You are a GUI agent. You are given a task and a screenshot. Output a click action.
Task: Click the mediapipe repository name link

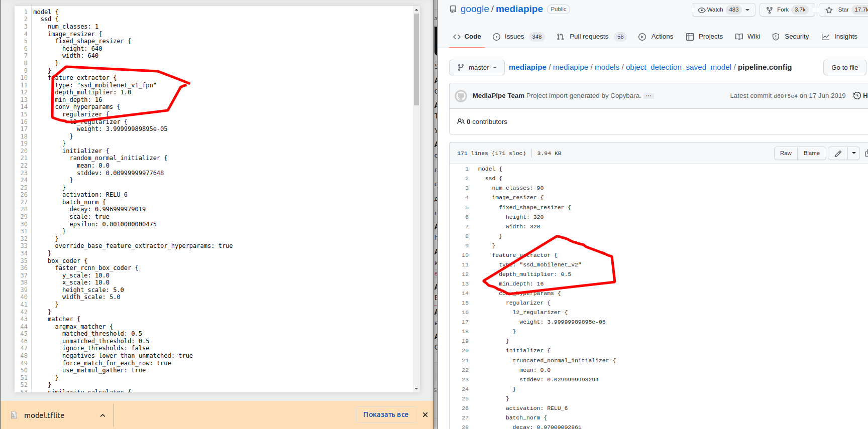pyautogui.click(x=519, y=9)
